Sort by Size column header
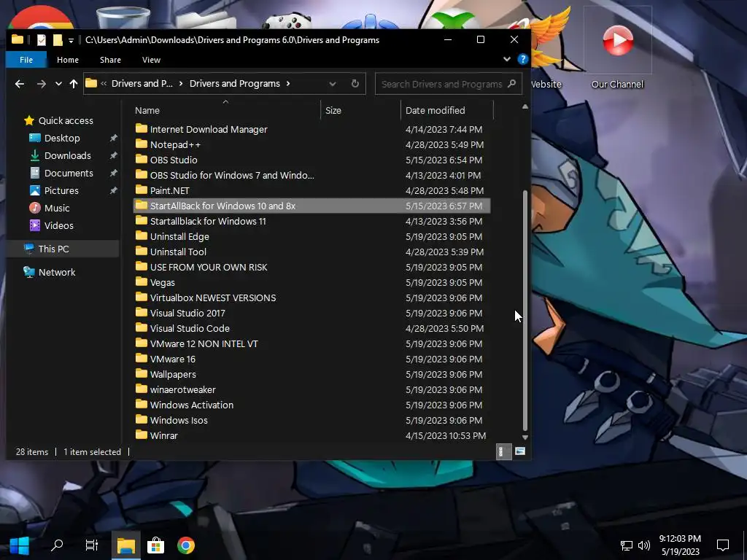Viewport: 747px width, 560px height. pyautogui.click(x=333, y=111)
